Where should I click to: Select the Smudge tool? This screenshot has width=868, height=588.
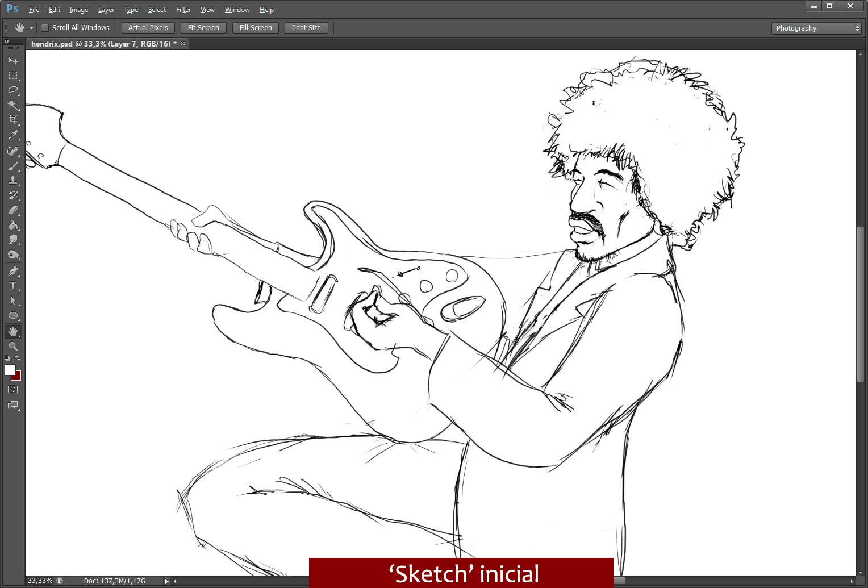(13, 240)
